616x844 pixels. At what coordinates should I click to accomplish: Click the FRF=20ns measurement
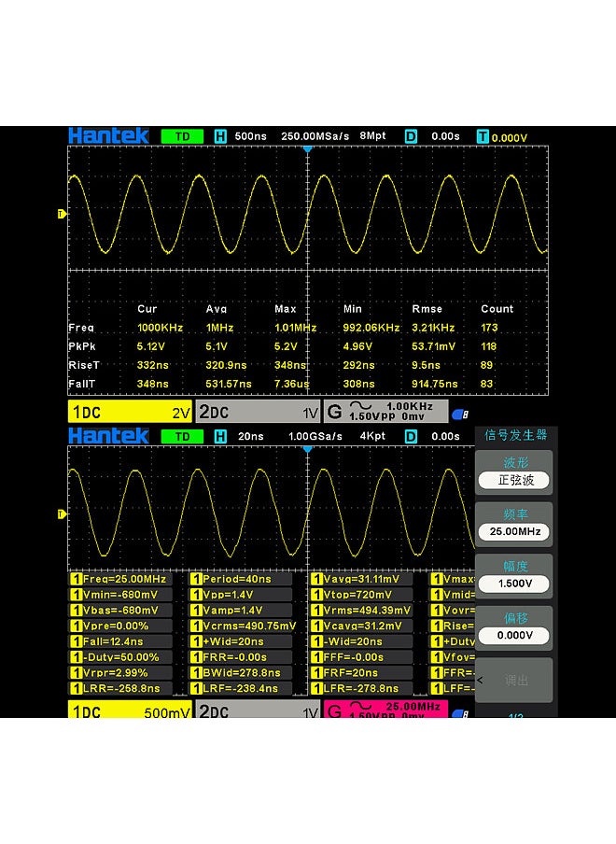pyautogui.click(x=351, y=673)
